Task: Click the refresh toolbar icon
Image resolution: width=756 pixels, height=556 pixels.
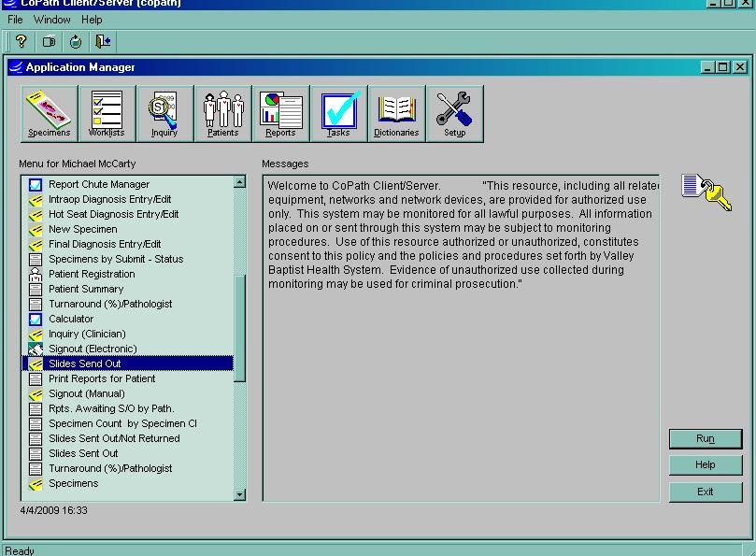Action: 76,41
